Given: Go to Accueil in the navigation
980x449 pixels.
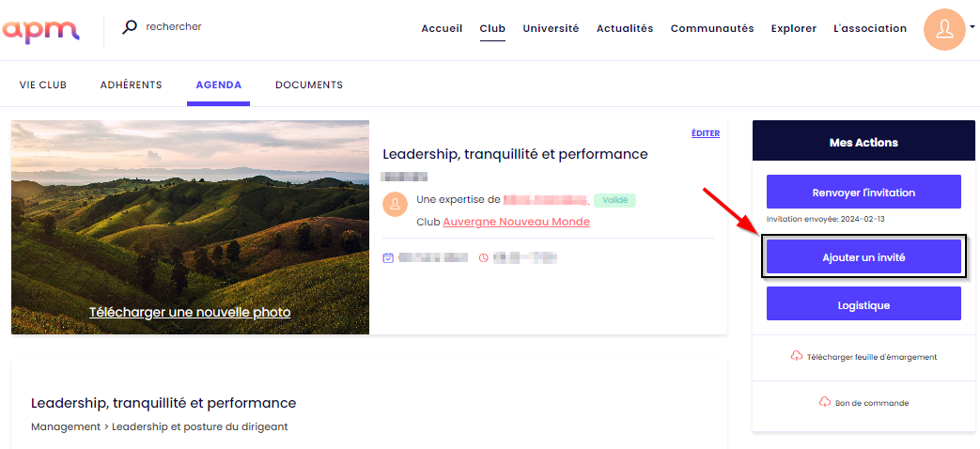Looking at the screenshot, I should pos(442,28).
